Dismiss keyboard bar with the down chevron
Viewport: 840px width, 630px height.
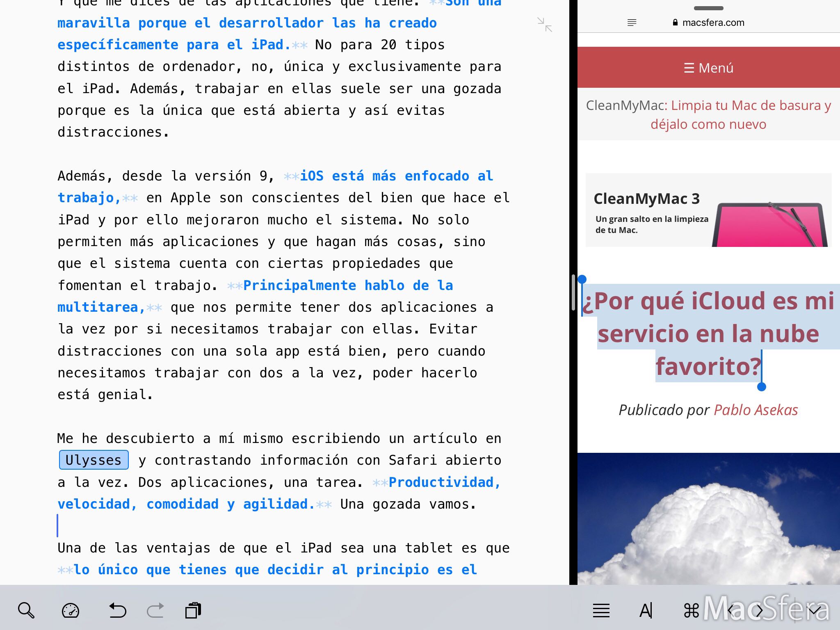click(x=814, y=611)
